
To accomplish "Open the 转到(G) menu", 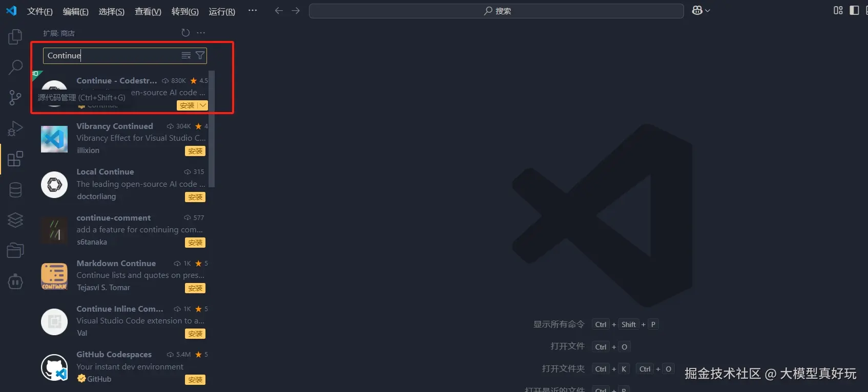I will coord(185,11).
